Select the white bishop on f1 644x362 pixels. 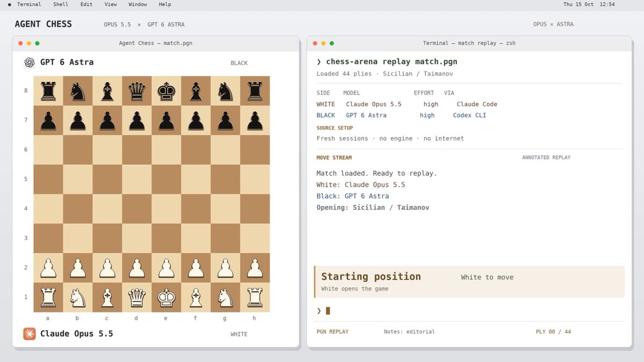coord(196,297)
